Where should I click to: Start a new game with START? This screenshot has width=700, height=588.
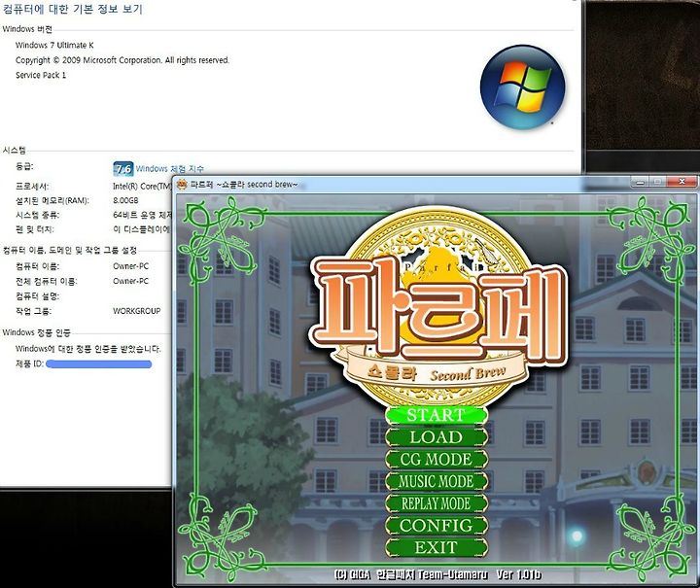click(x=437, y=415)
